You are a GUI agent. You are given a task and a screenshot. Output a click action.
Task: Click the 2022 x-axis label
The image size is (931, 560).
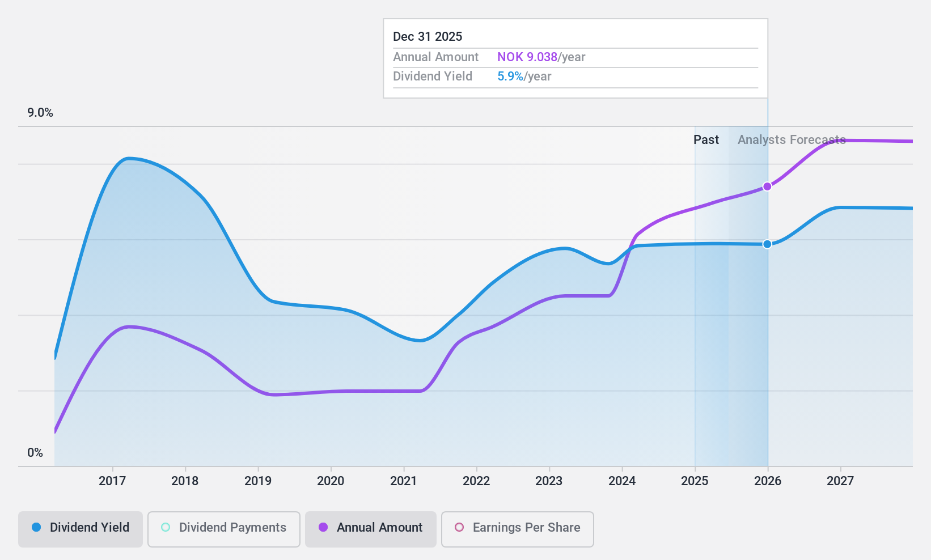[x=476, y=481]
